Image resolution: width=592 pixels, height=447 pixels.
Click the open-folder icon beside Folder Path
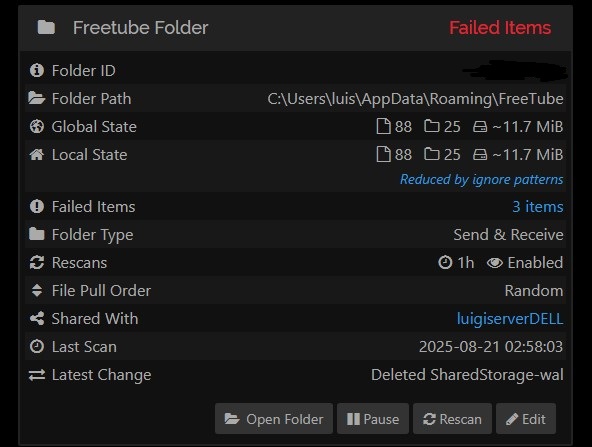(x=37, y=99)
